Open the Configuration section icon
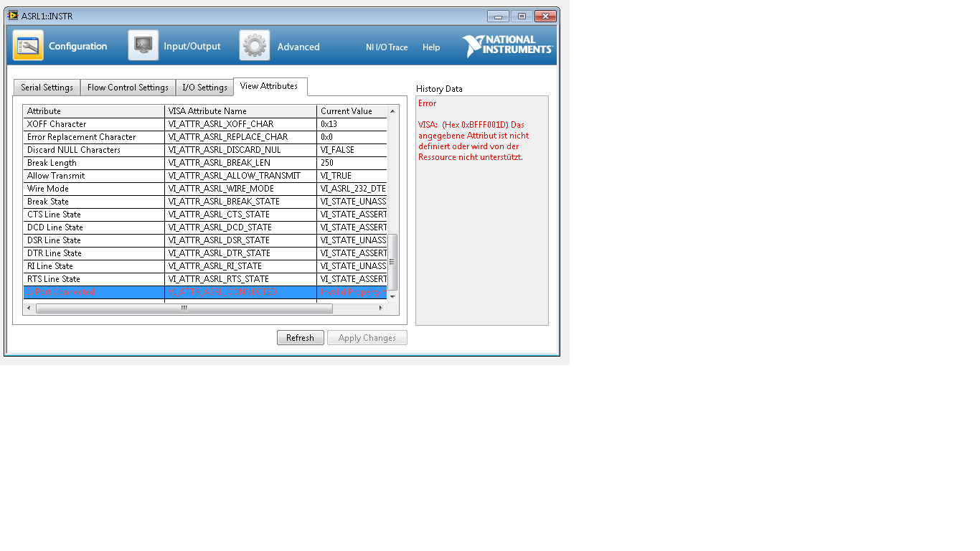 (28, 46)
